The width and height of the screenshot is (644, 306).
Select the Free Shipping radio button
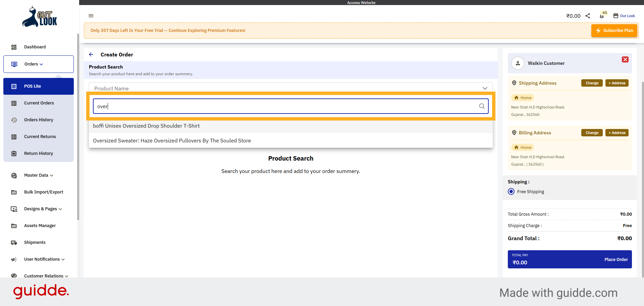(511, 191)
